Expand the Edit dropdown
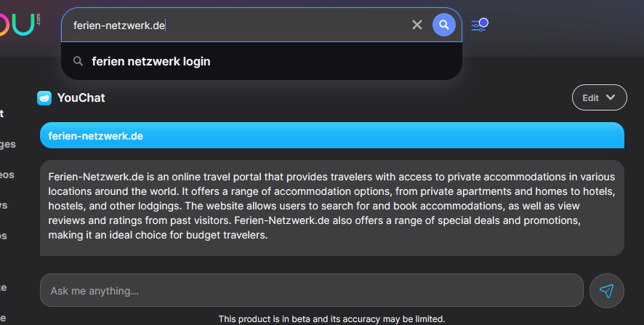Viewport: 644px width, 325px height. coord(599,97)
